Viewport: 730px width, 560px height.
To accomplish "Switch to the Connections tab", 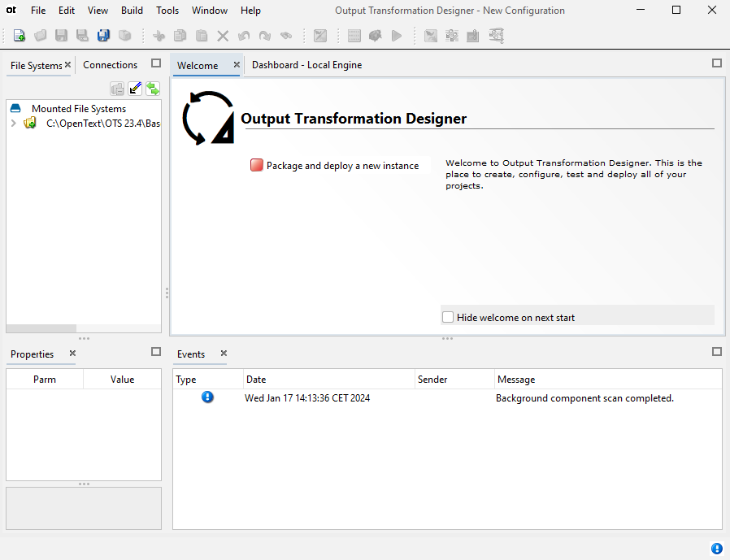I will point(110,64).
